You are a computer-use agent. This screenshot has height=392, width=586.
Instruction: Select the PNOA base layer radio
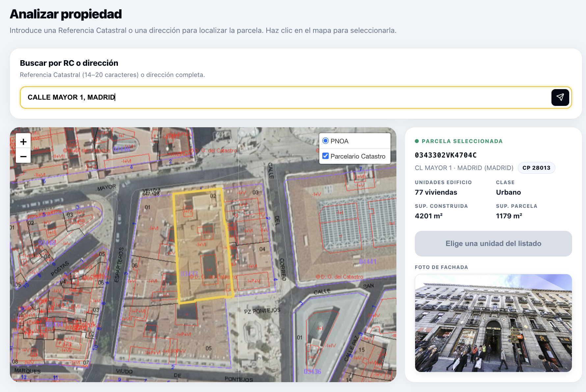click(x=326, y=141)
